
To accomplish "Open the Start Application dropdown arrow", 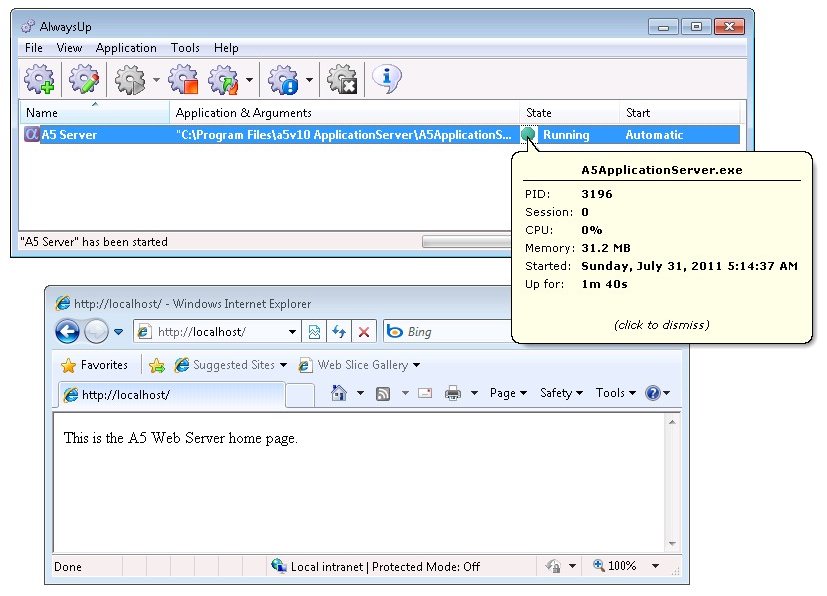I will 156,80.
